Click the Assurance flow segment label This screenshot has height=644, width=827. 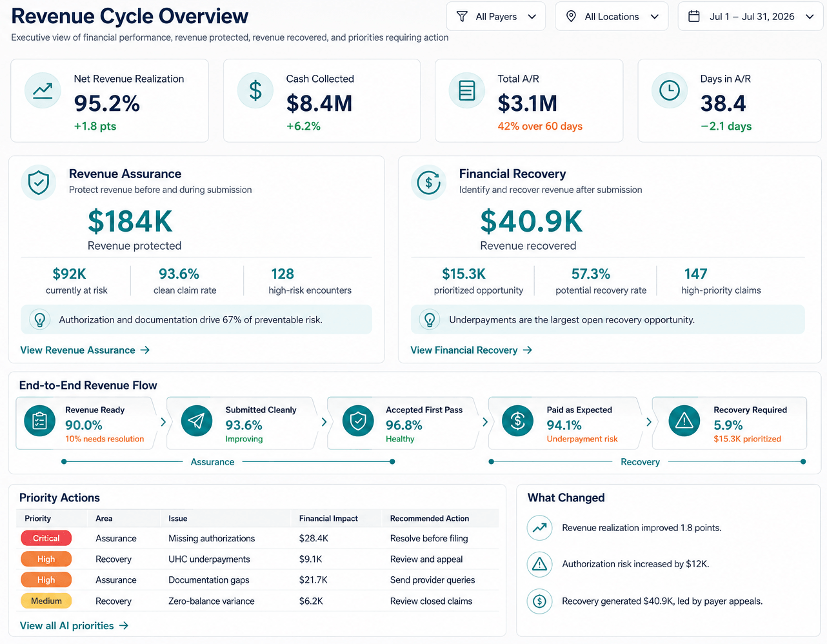(x=212, y=462)
